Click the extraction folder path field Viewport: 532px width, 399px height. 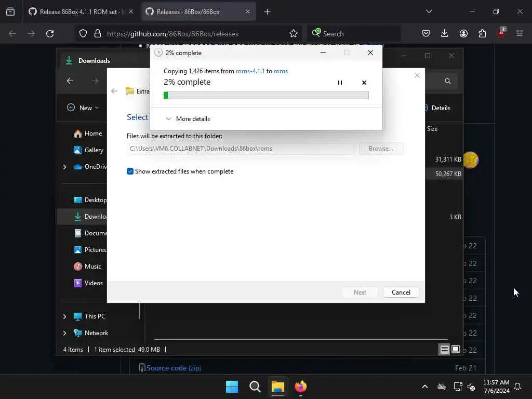click(x=240, y=149)
